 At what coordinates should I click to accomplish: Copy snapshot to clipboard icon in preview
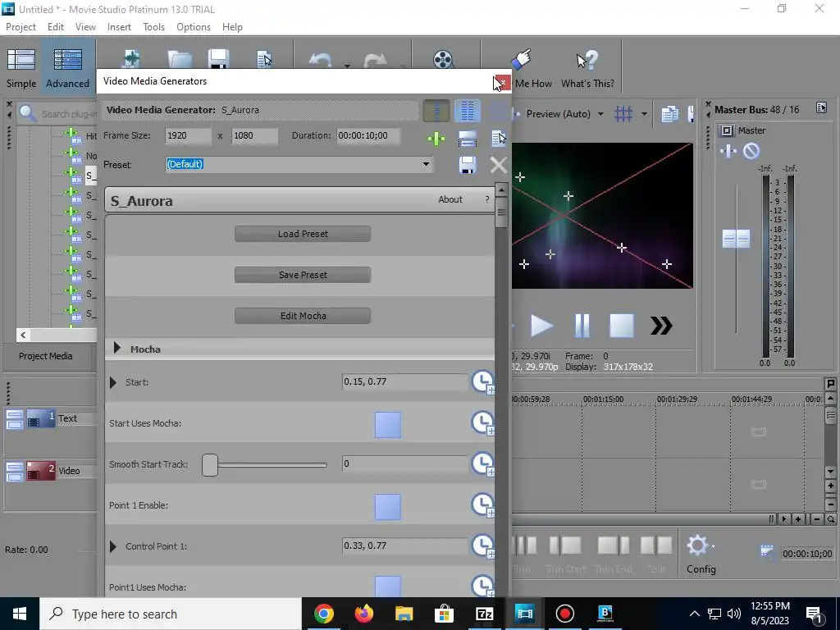pyautogui.click(x=669, y=114)
